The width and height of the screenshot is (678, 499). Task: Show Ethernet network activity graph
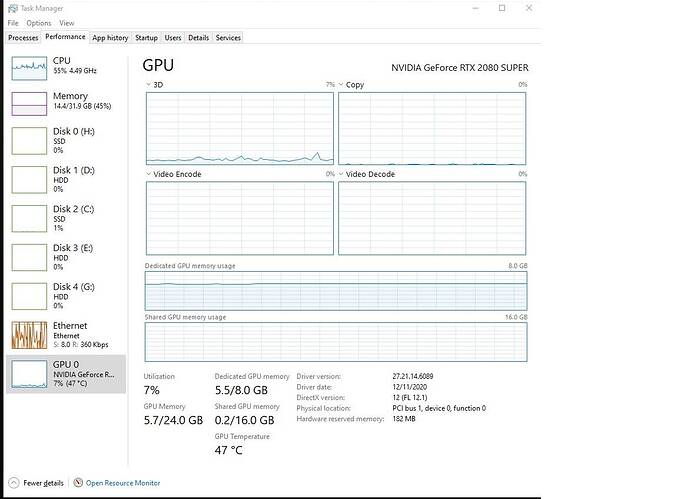pyautogui.click(x=29, y=335)
